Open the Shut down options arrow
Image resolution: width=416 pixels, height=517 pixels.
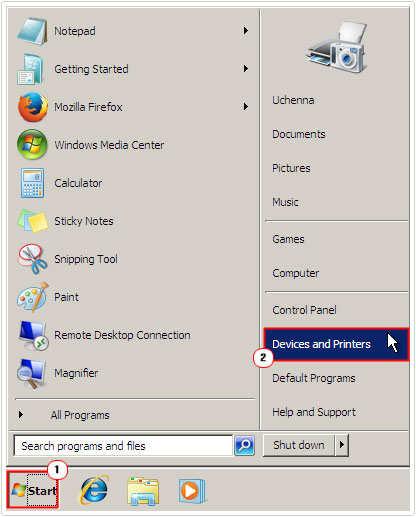click(x=342, y=445)
